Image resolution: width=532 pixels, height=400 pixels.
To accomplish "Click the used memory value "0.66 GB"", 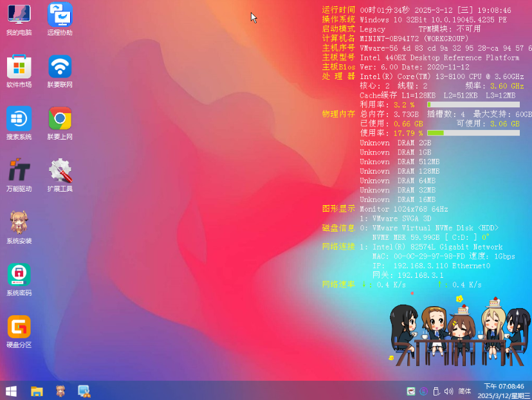I will click(x=408, y=124).
